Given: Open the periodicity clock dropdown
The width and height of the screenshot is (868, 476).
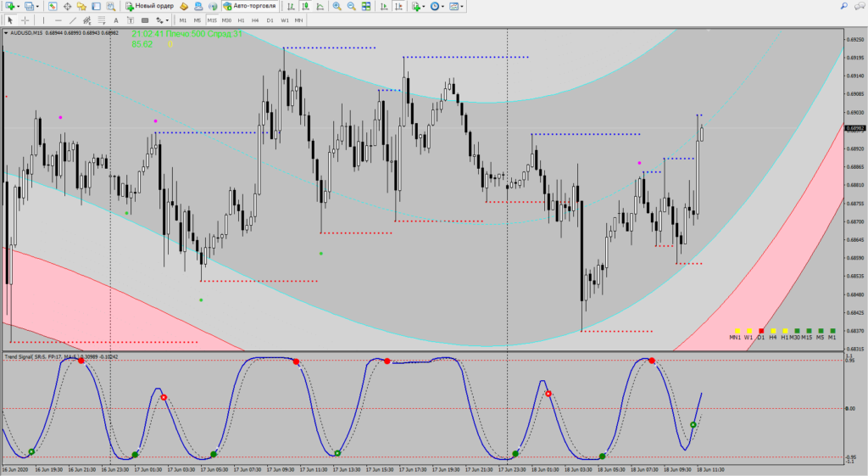Looking at the screenshot, I should point(444,6).
